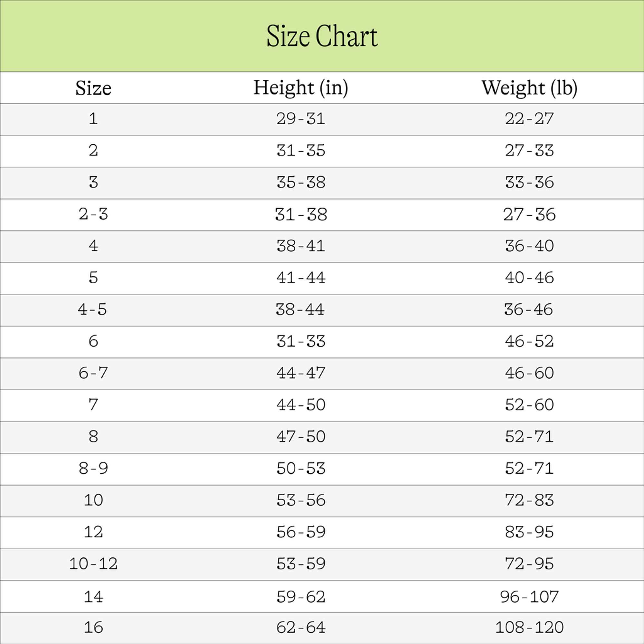Click weight value 36-40

[529, 246]
